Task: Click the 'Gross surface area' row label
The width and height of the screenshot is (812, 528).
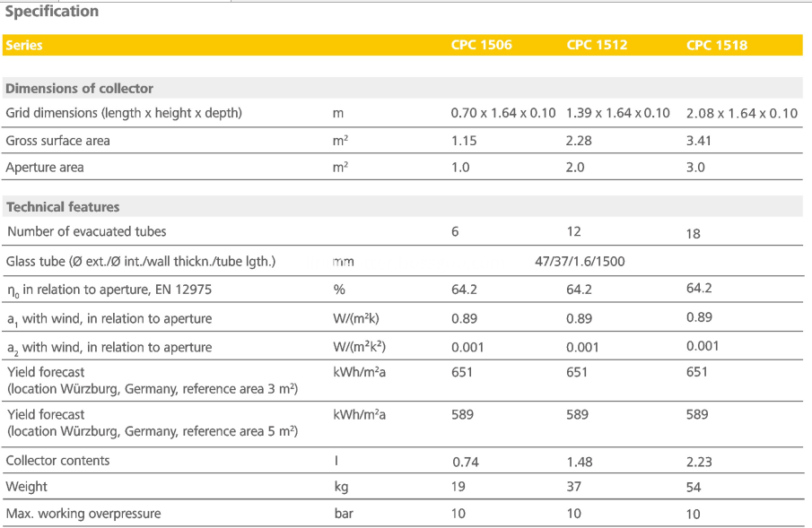Action: coord(57,141)
